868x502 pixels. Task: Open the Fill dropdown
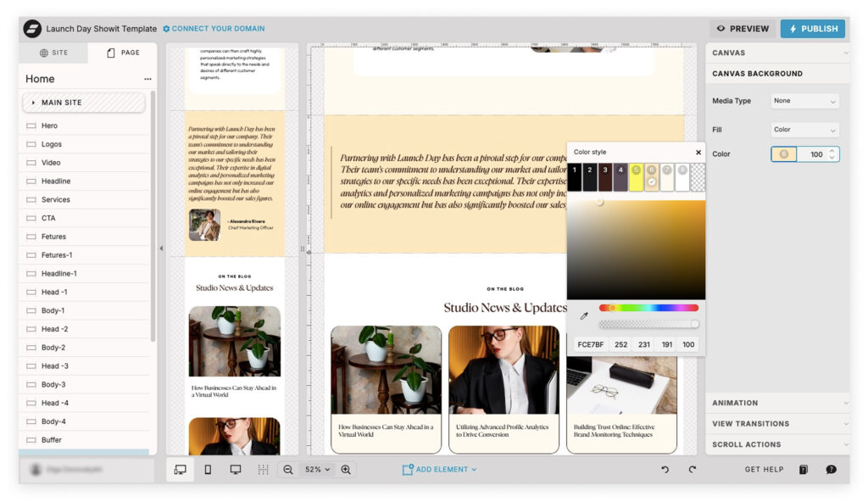(x=805, y=130)
